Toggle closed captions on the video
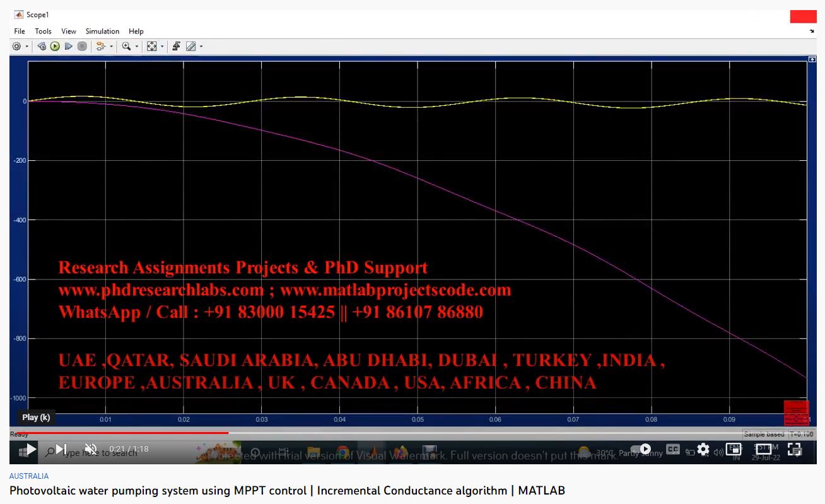 click(x=673, y=450)
